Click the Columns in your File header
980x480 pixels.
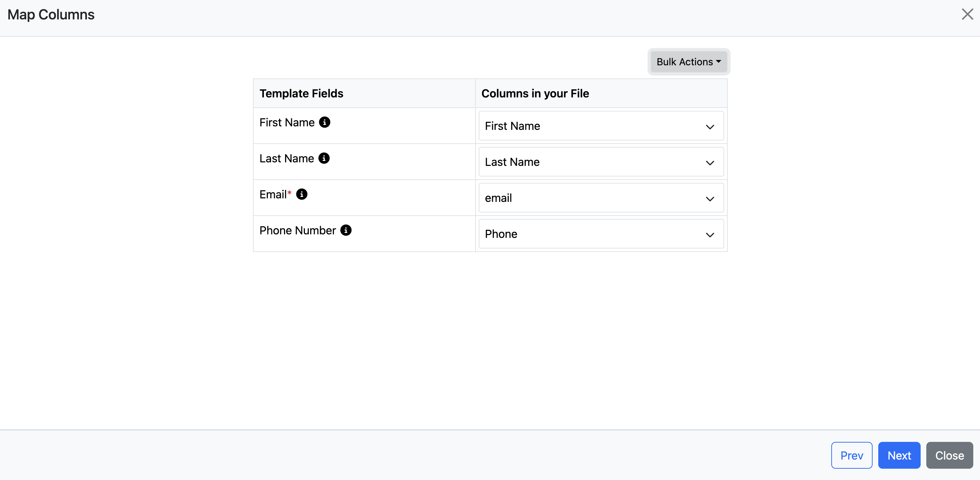coord(535,94)
